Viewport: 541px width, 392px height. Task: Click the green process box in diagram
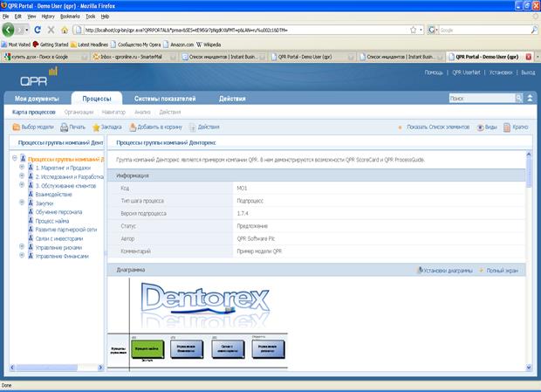point(147,349)
